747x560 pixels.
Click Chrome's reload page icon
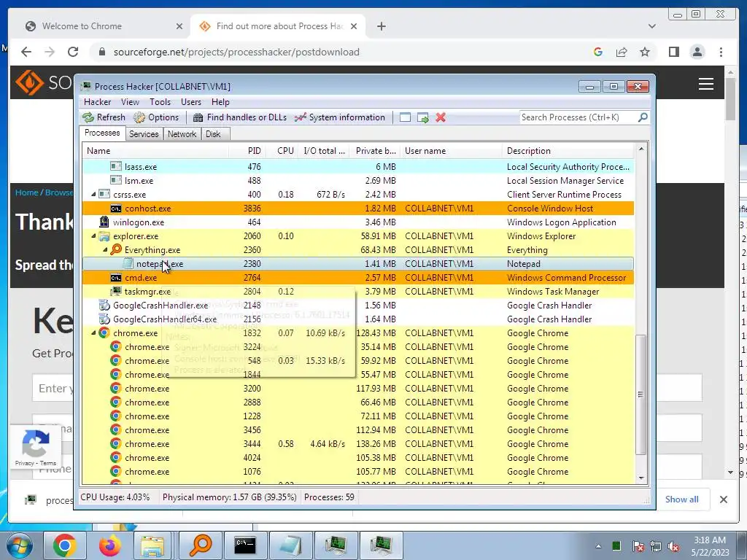click(x=73, y=52)
